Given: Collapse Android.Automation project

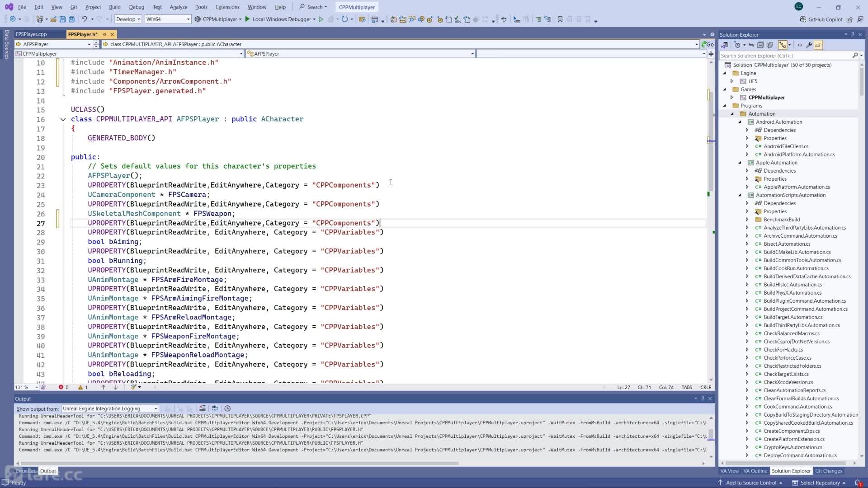Looking at the screenshot, I should pyautogui.click(x=740, y=122).
